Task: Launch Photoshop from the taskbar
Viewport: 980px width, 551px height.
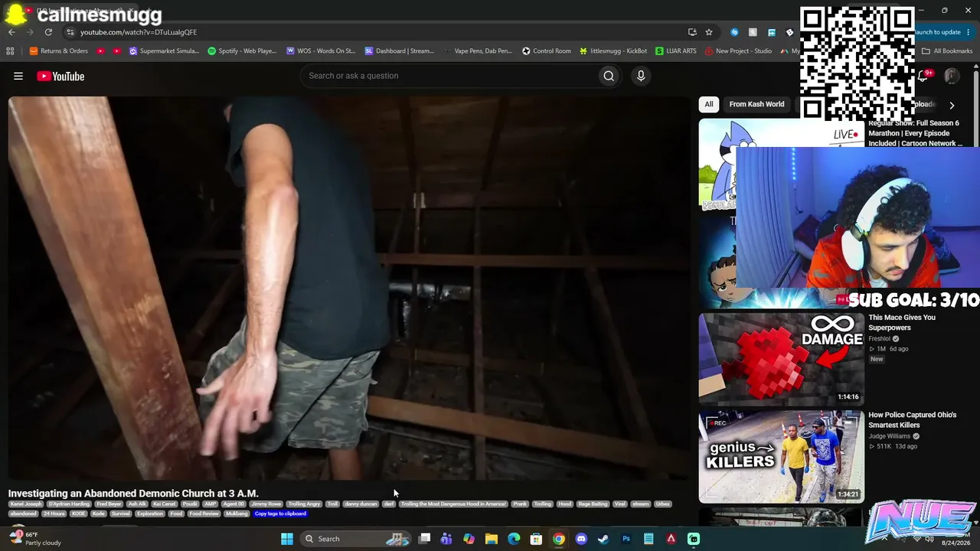Action: (626, 539)
